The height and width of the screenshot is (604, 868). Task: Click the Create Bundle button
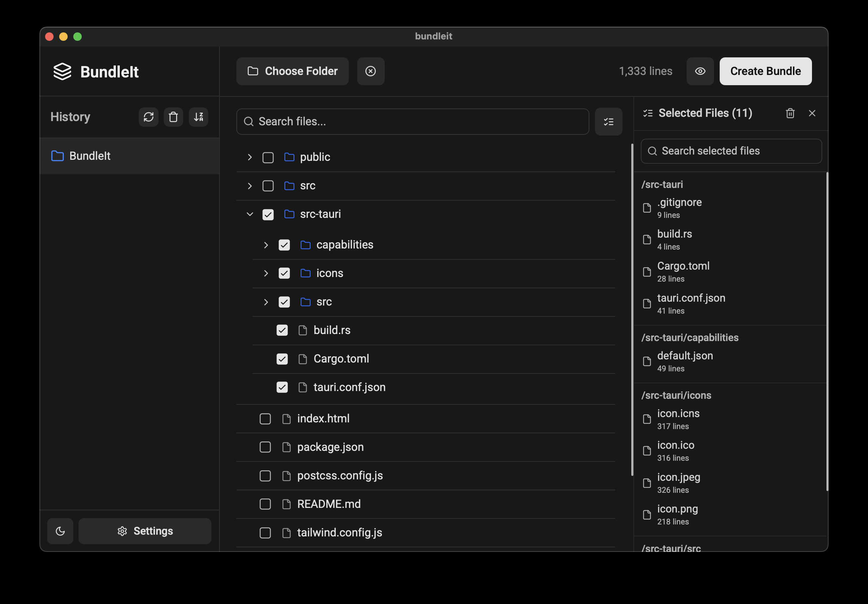pos(765,71)
